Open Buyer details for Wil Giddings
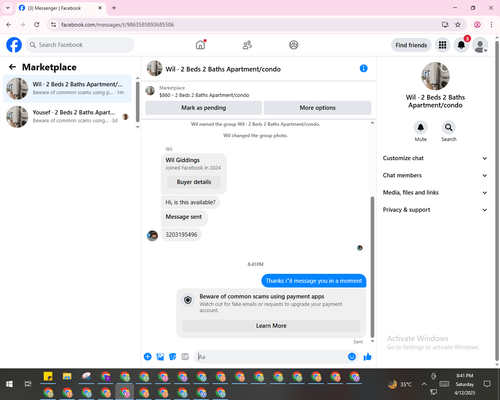 click(x=194, y=182)
